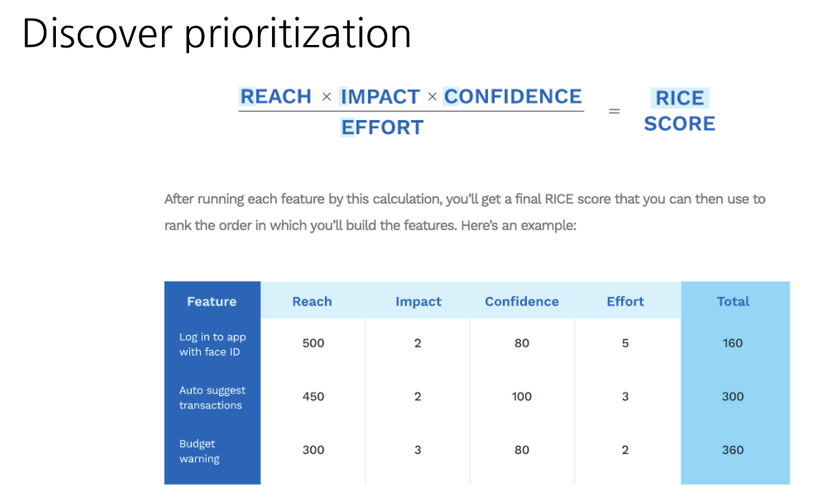Click the Effort column header
The image size is (823, 504).
tap(626, 301)
